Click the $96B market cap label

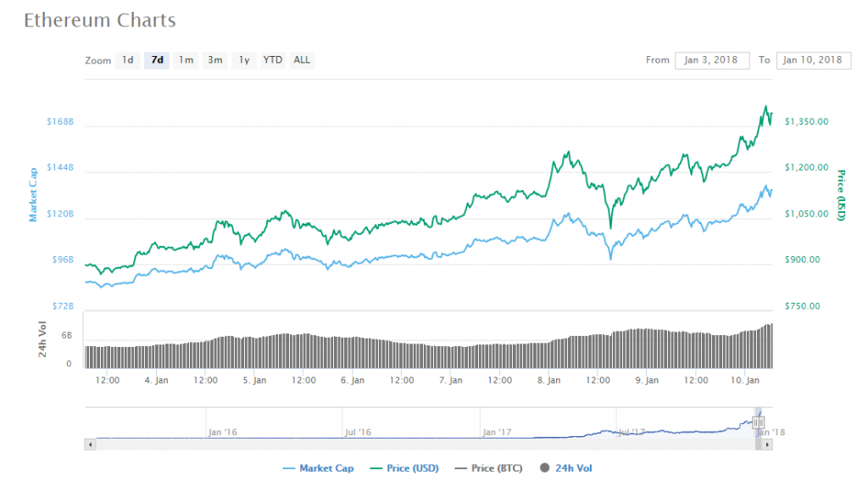[x=63, y=260]
